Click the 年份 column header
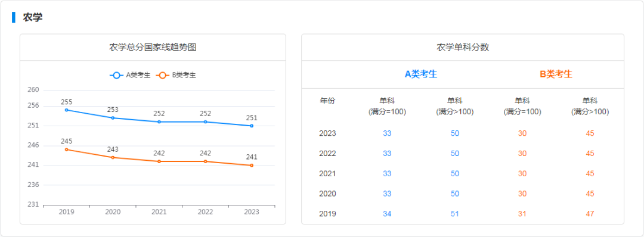 click(x=327, y=101)
